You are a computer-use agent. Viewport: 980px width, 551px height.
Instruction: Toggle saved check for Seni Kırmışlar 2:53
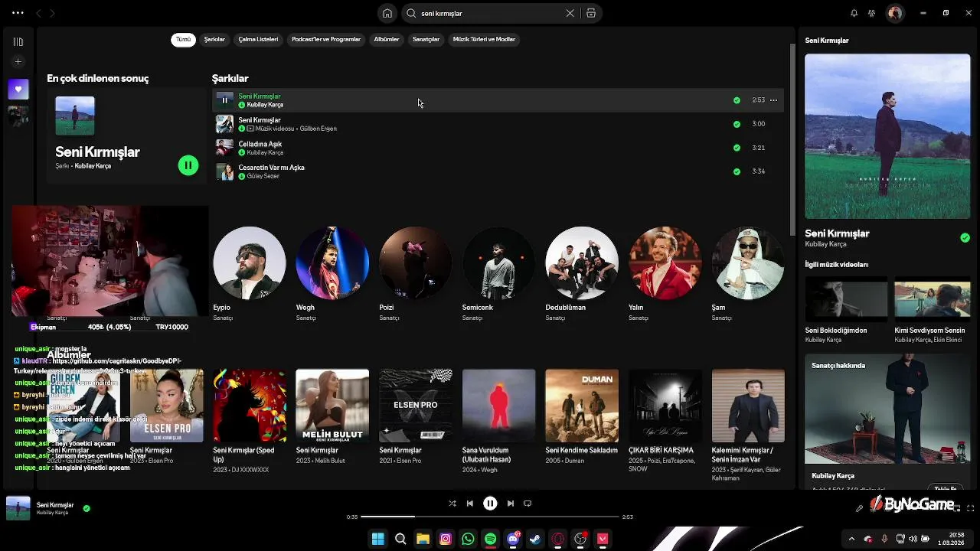[x=737, y=100]
